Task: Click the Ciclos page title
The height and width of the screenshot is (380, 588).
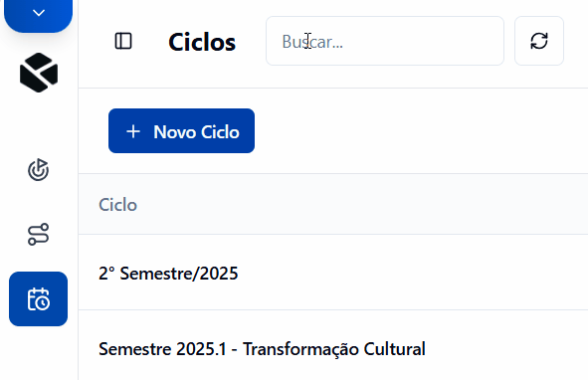Action: click(x=202, y=42)
